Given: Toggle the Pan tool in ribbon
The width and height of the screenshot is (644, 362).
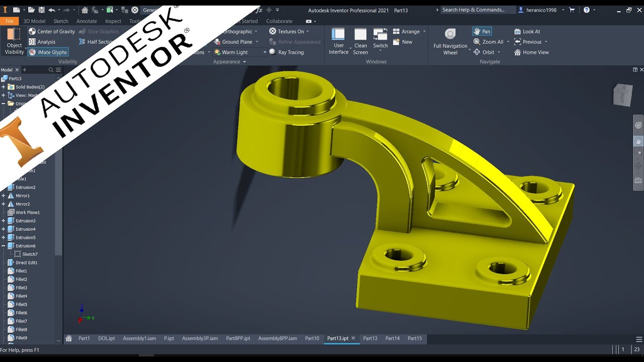Looking at the screenshot, I should point(482,31).
